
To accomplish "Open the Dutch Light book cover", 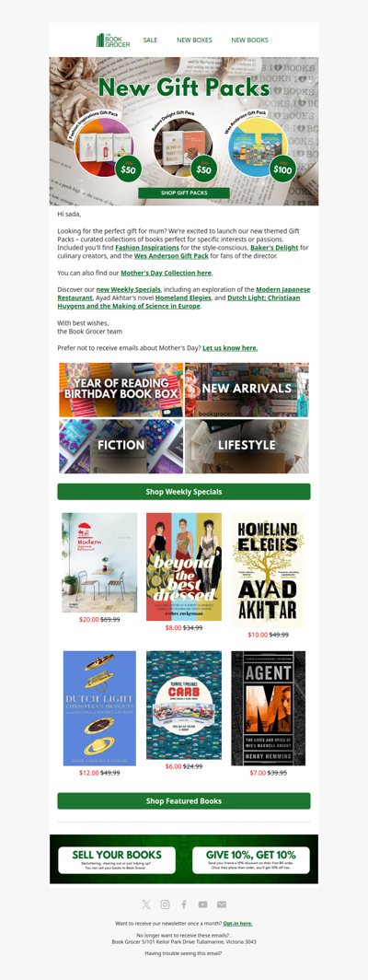I will tap(99, 708).
